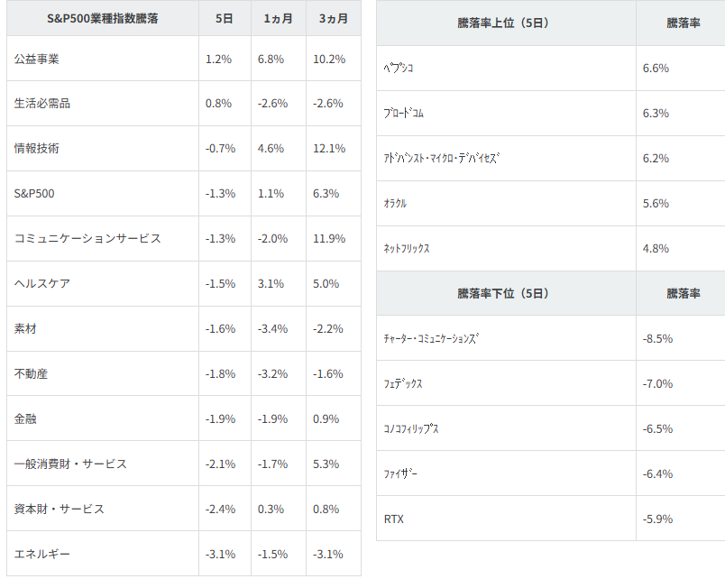The width and height of the screenshot is (725, 588).
Task: Click the エネルギー row label
Action: [42, 554]
